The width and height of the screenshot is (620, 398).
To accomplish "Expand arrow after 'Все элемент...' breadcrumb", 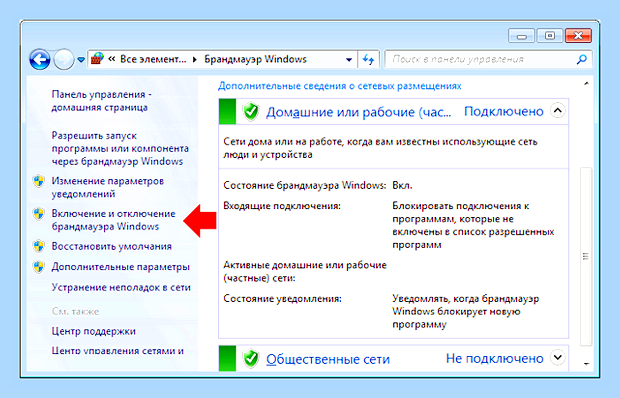I will tap(195, 60).
